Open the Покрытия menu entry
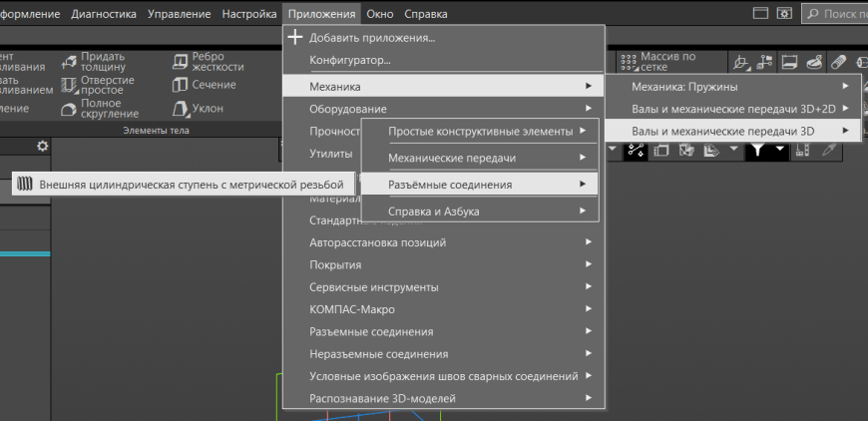The height and width of the screenshot is (421, 868). 443,265
